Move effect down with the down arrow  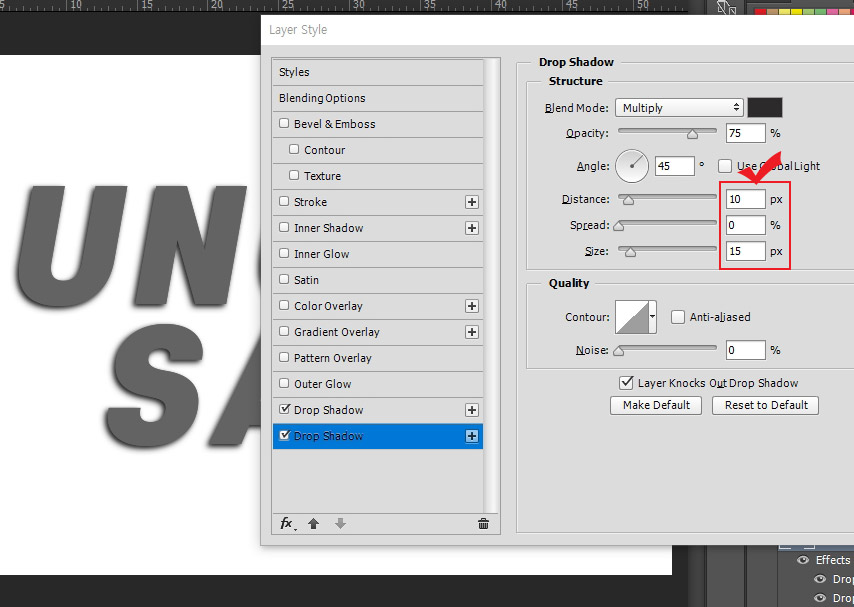pyautogui.click(x=340, y=524)
